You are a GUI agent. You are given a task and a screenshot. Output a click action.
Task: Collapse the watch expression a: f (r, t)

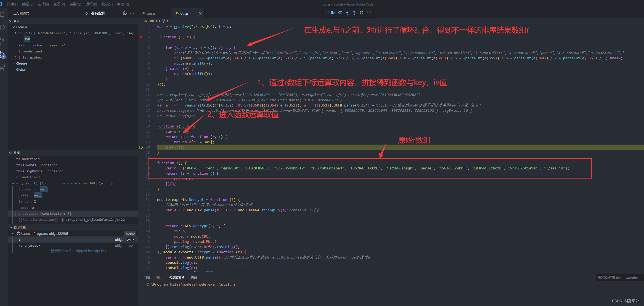tap(13, 183)
